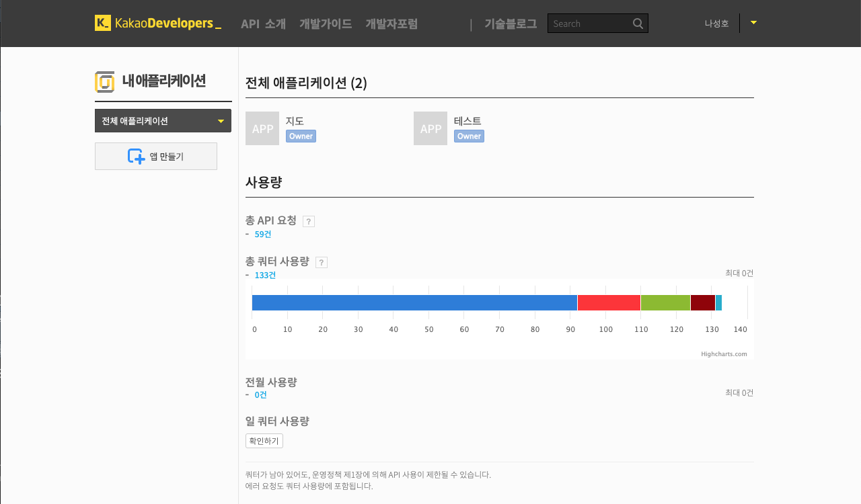The image size is (861, 504).
Task: Click the 133건 quota usage value
Action: (x=265, y=275)
